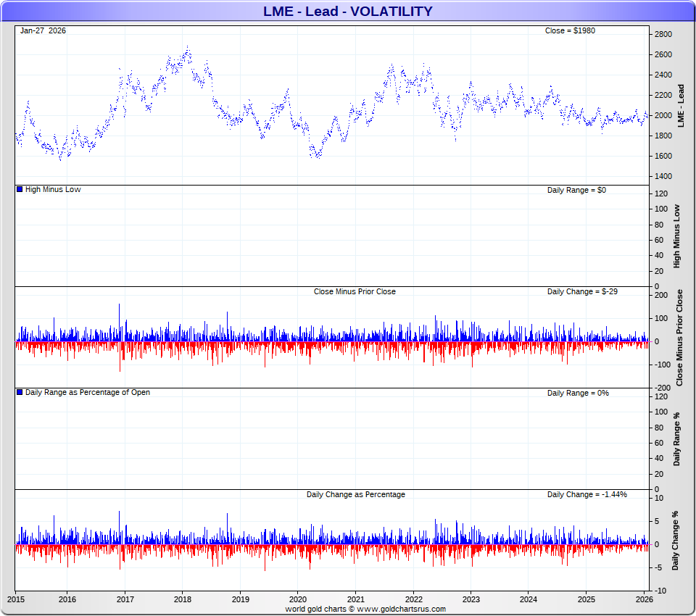Click the 2023 year label on time axis
This screenshot has height=616, width=696.
(471, 599)
